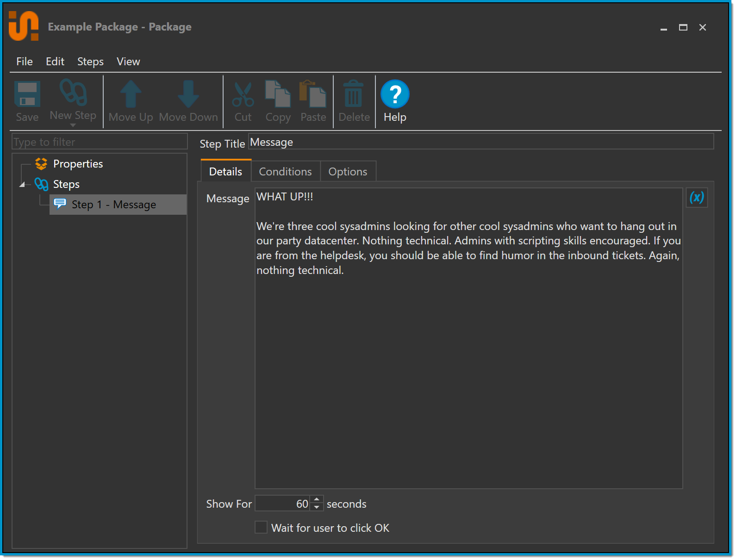Decrease Show For seconds with down arrow

[317, 507]
